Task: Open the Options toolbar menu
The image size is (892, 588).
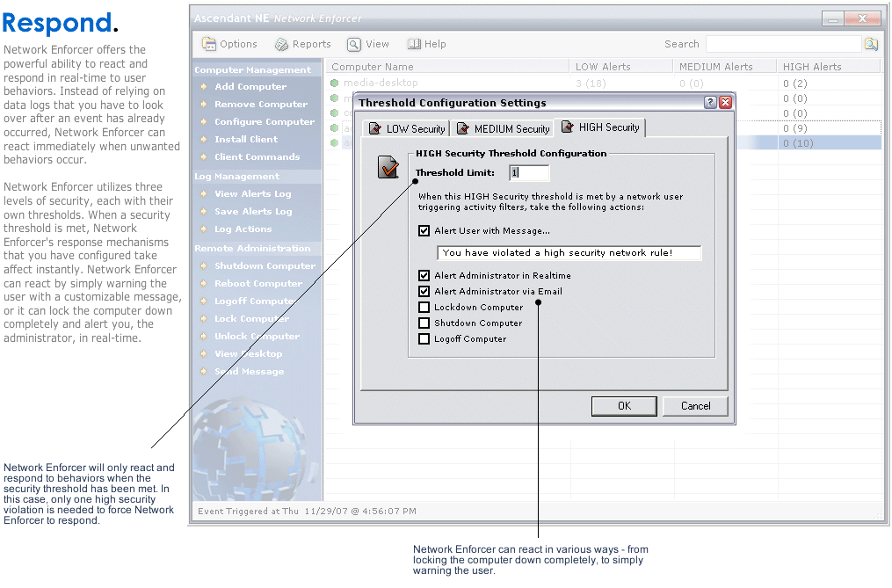Action: pyautogui.click(x=230, y=44)
